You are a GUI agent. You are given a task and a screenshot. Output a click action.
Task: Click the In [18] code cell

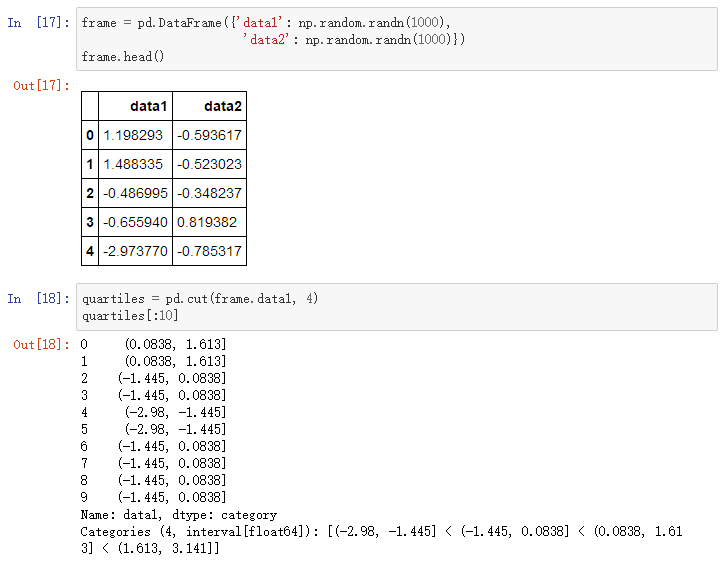click(396, 307)
